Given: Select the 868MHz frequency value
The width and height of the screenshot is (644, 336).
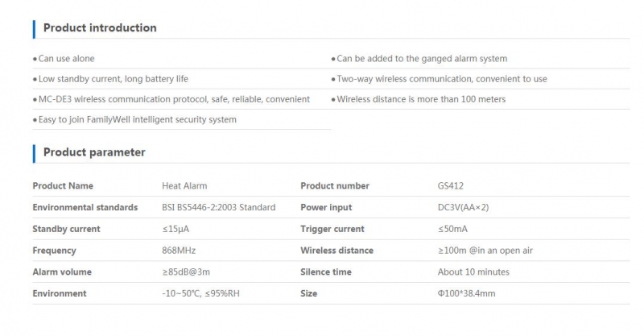Looking at the screenshot, I should (180, 251).
